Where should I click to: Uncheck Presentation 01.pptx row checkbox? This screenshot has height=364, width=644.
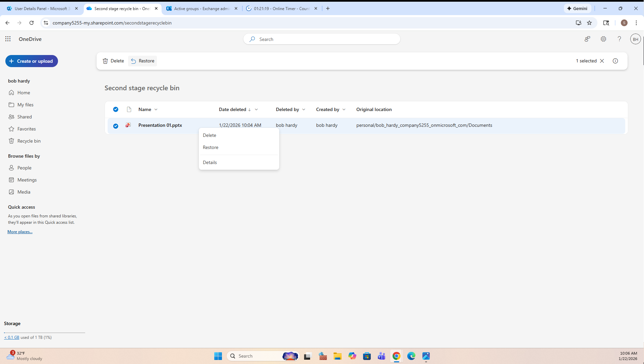pyautogui.click(x=116, y=126)
